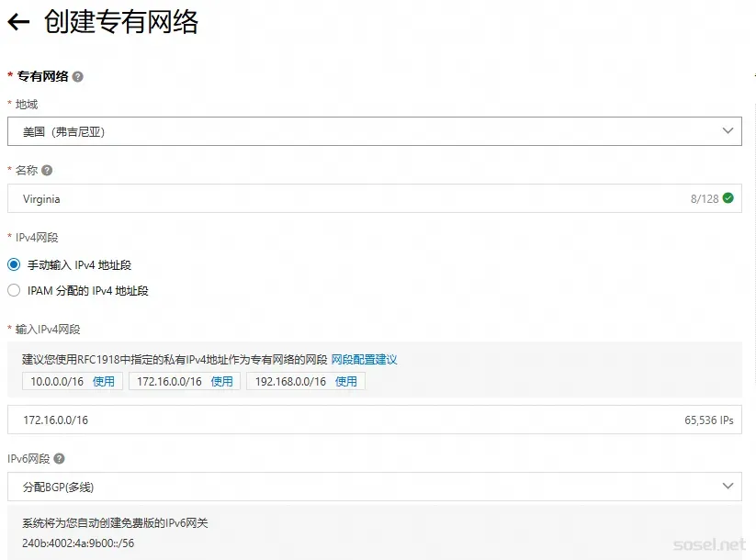Click the 192.168.0.0/16 suggested CIDR text

[x=290, y=382]
